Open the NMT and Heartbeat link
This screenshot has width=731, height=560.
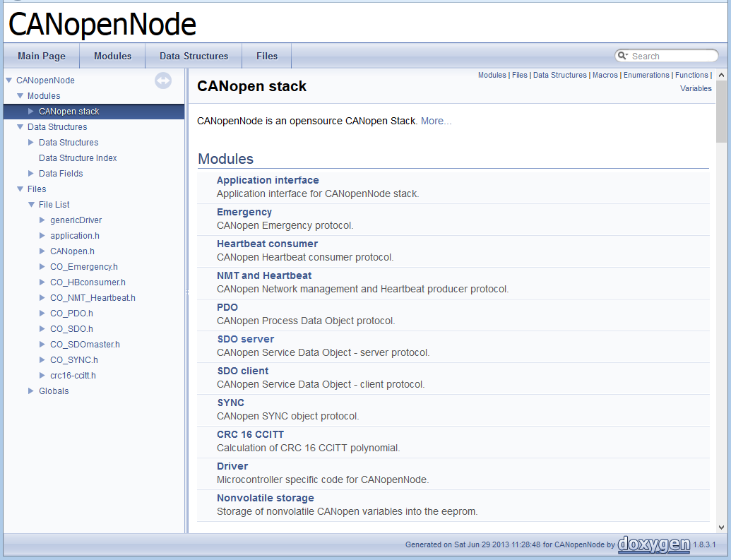(264, 275)
